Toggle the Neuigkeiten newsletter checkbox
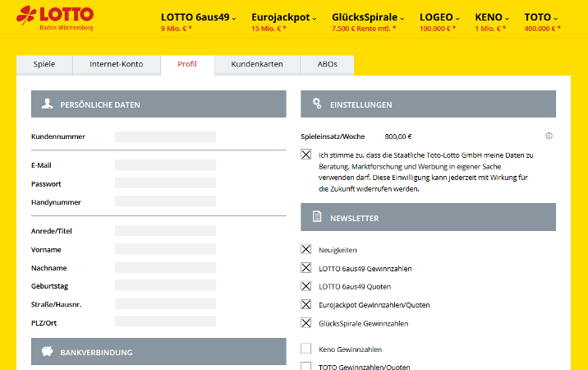 coord(306,249)
